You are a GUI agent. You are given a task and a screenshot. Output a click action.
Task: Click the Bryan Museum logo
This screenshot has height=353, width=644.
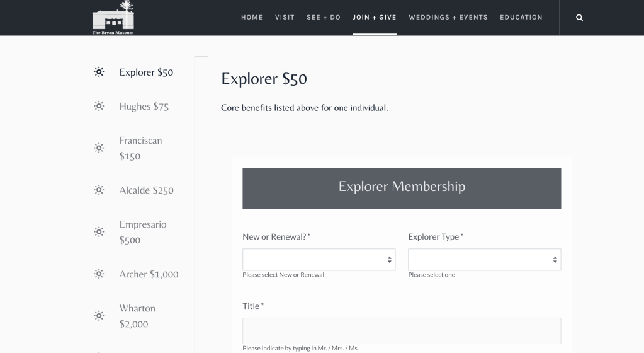[x=114, y=18]
